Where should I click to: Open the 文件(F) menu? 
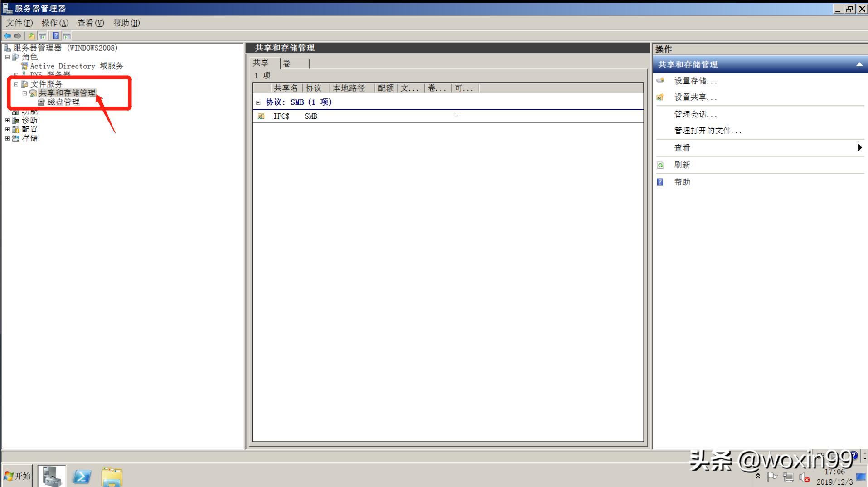click(19, 23)
